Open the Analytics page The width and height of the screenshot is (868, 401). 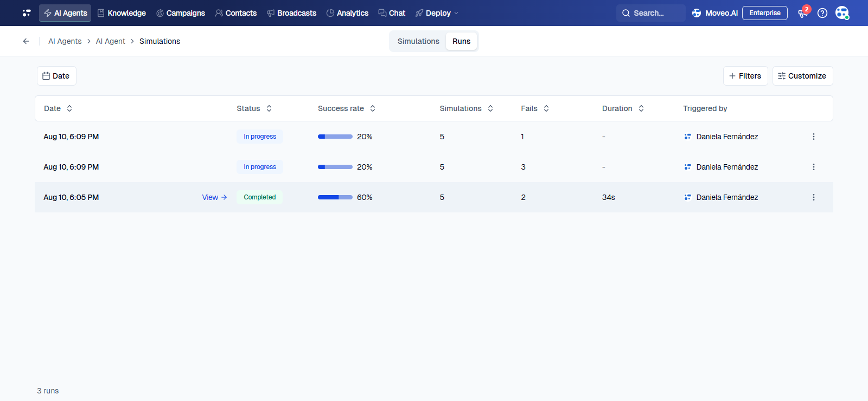pos(347,13)
